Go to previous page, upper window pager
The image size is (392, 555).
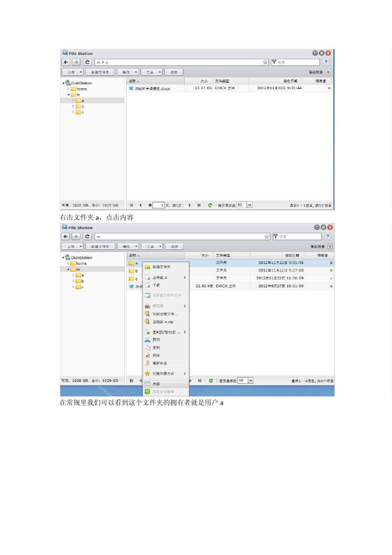pyautogui.click(x=141, y=205)
